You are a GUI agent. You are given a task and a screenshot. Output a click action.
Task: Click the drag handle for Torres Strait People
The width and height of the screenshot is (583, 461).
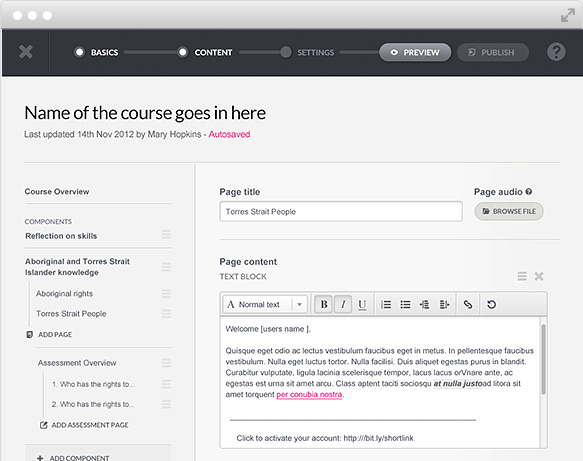coord(166,313)
